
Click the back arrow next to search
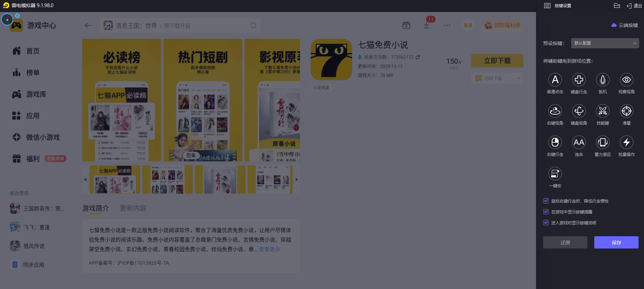[x=88, y=26]
